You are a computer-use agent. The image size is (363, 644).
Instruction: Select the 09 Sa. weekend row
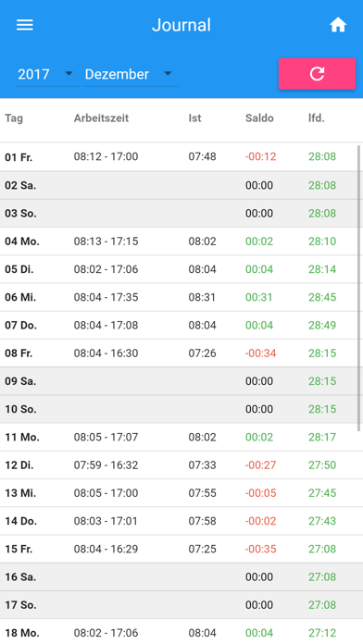coord(179,381)
